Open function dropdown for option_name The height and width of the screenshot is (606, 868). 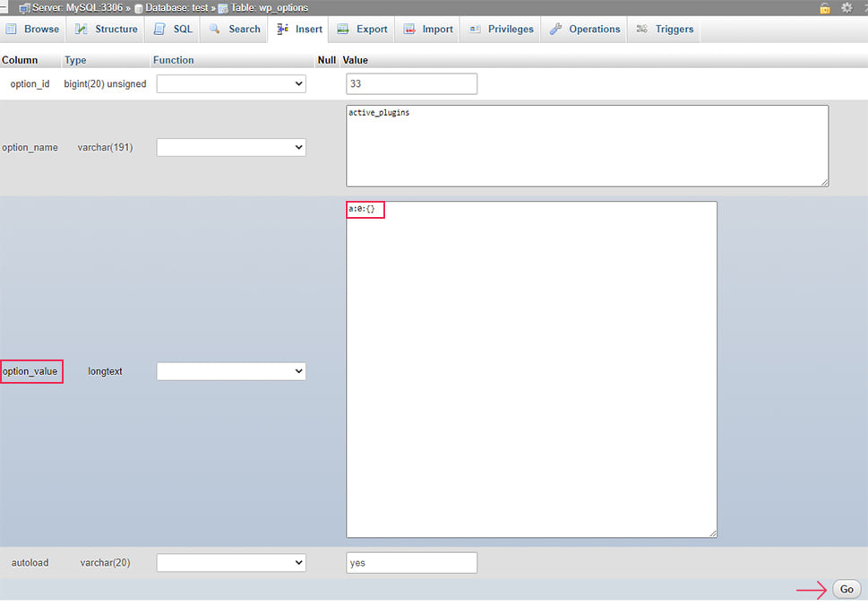[231, 147]
